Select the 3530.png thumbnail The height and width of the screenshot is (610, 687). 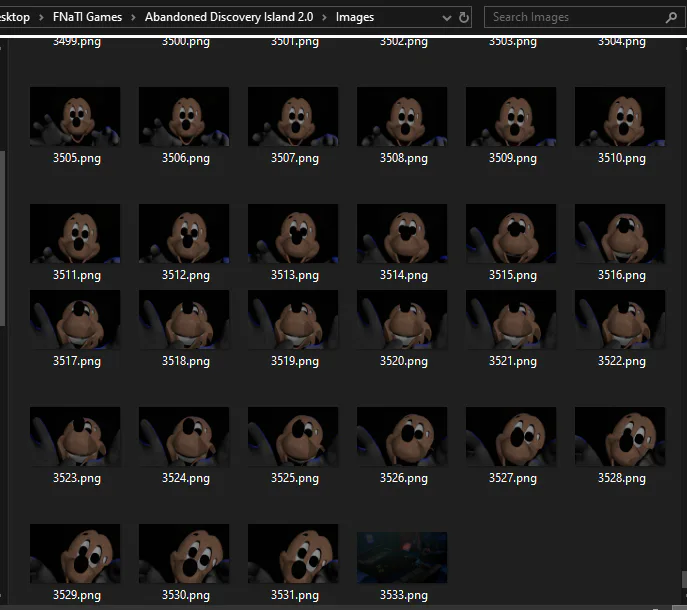[184, 553]
